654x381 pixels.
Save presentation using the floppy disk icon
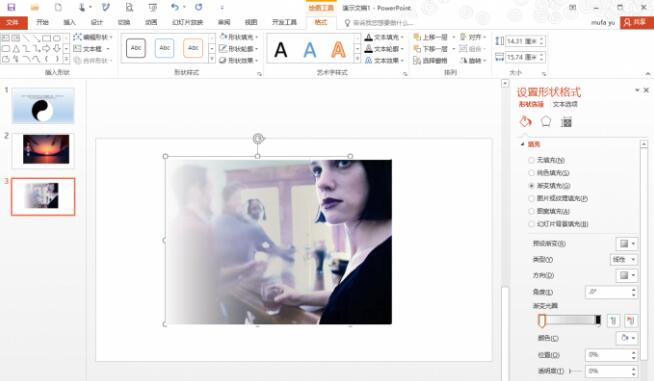11,7
